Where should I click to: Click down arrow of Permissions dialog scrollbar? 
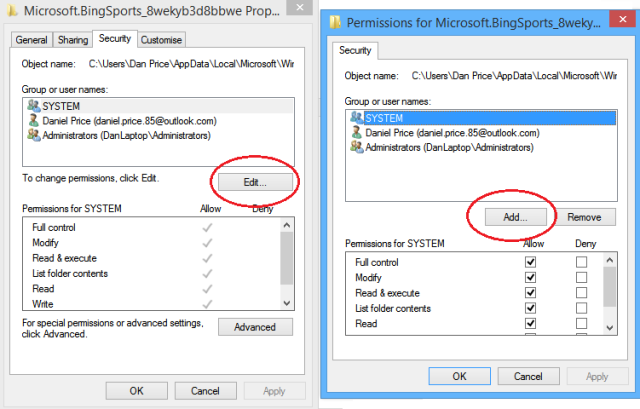click(610, 328)
